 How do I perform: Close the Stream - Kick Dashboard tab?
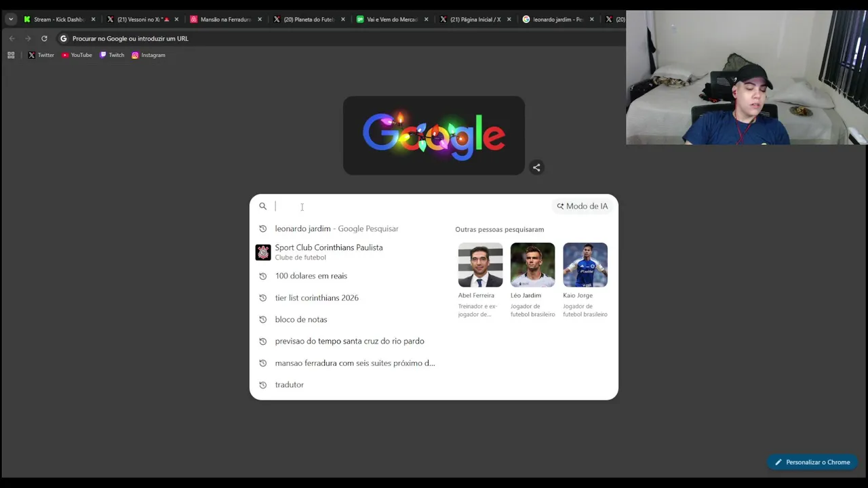[x=94, y=19]
